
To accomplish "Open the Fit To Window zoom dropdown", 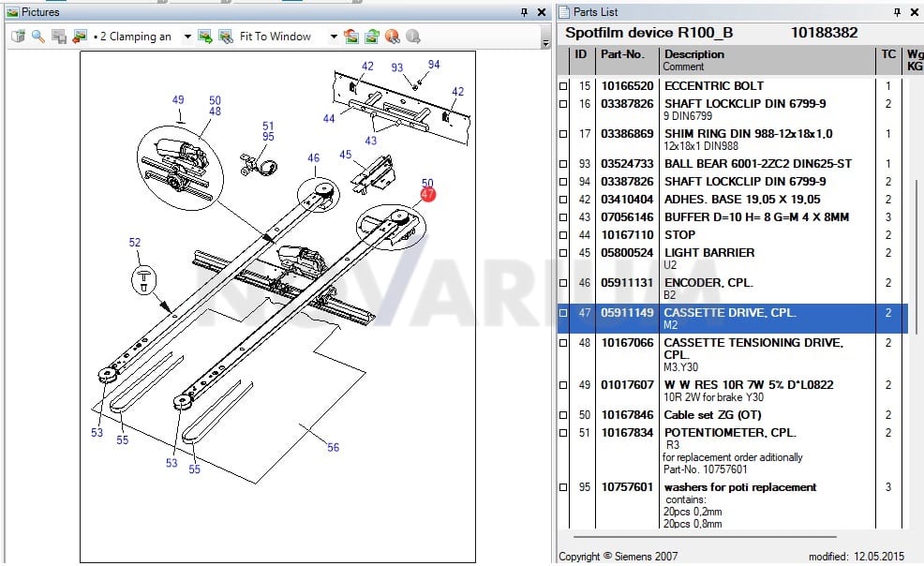I will 334,37.
